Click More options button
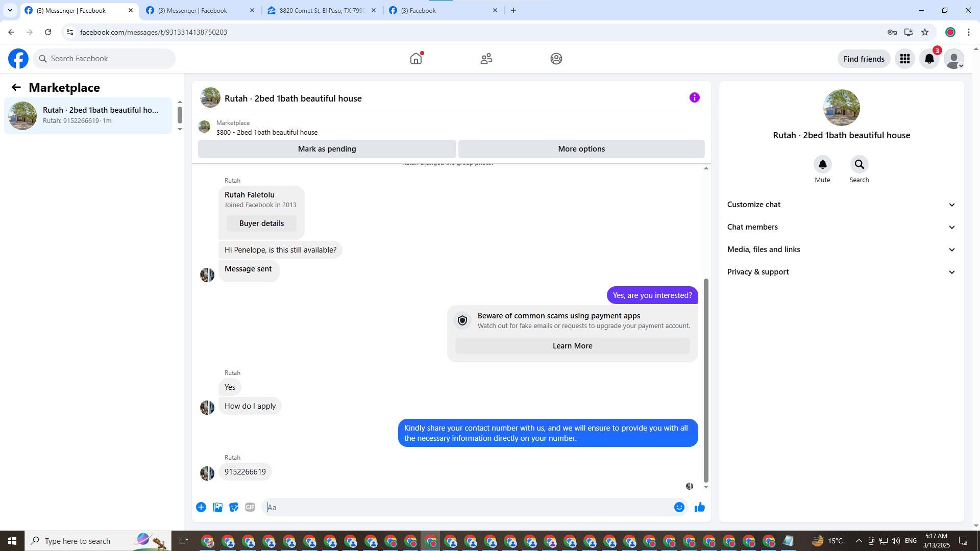980x551 pixels. (581, 149)
